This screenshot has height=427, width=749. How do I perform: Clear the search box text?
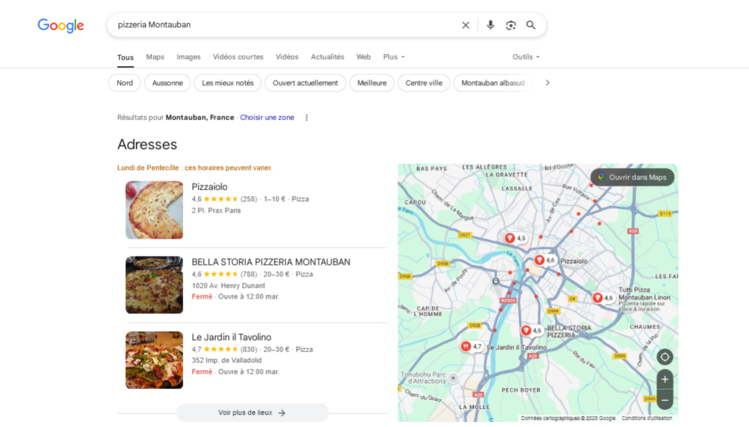[465, 25]
